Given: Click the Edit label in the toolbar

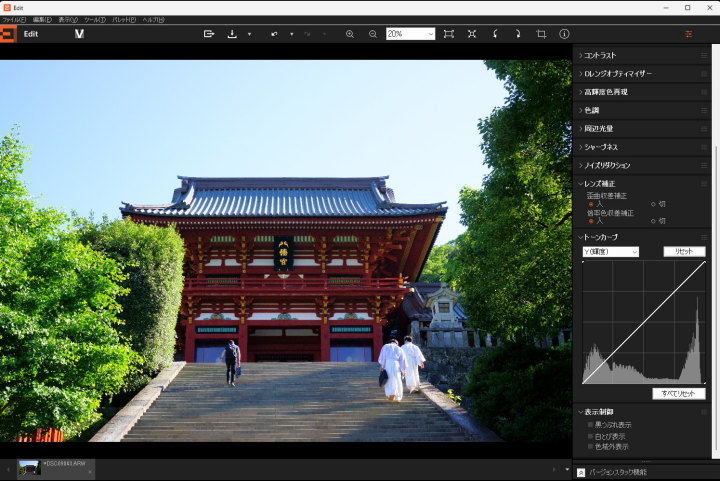Looking at the screenshot, I should [31, 34].
